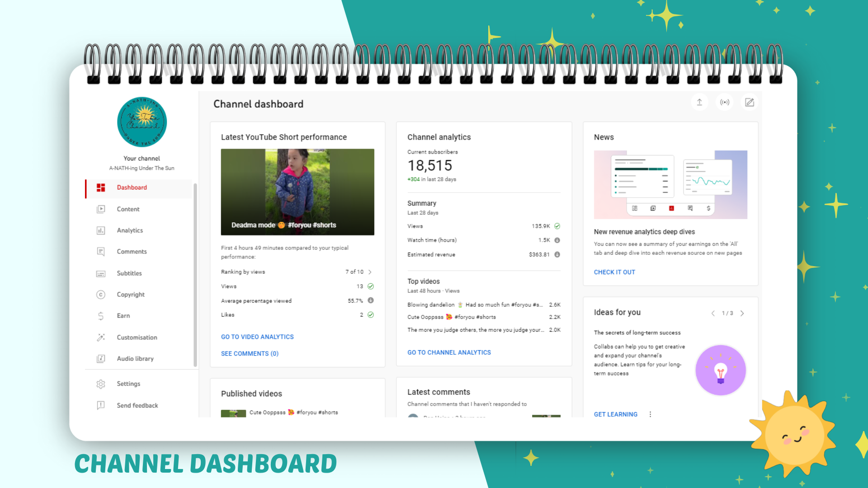Click the sidebar vertical scrollbar

pyautogui.click(x=195, y=275)
